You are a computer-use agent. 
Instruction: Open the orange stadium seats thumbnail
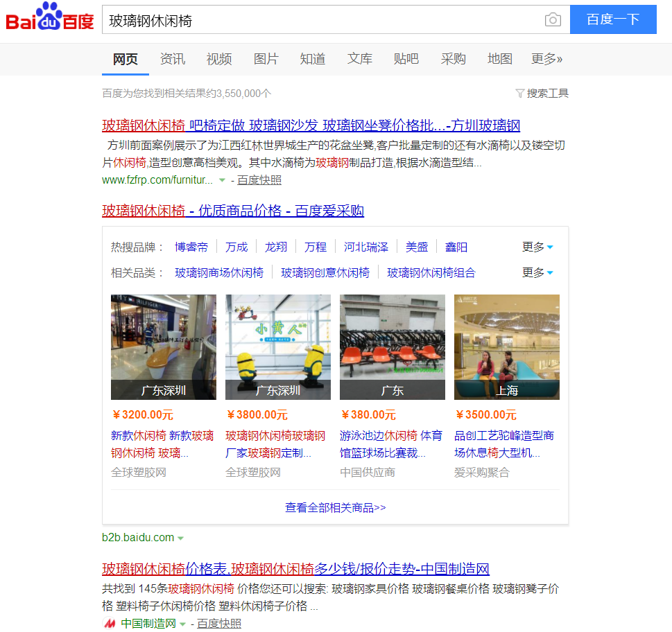point(393,347)
